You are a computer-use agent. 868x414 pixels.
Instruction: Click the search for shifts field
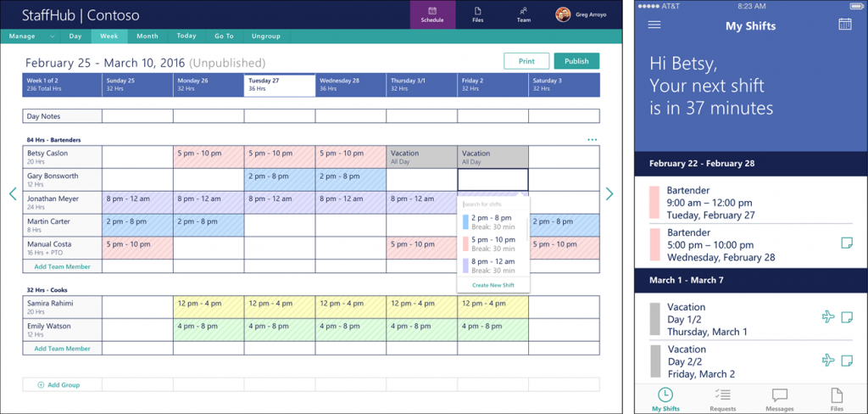(492, 204)
